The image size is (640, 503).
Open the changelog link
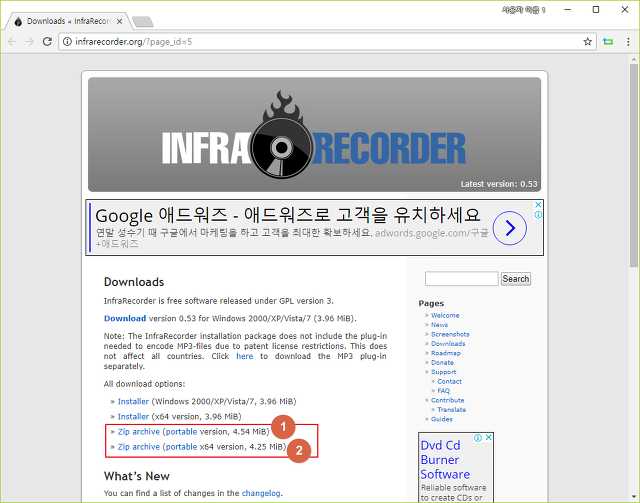pos(261,493)
